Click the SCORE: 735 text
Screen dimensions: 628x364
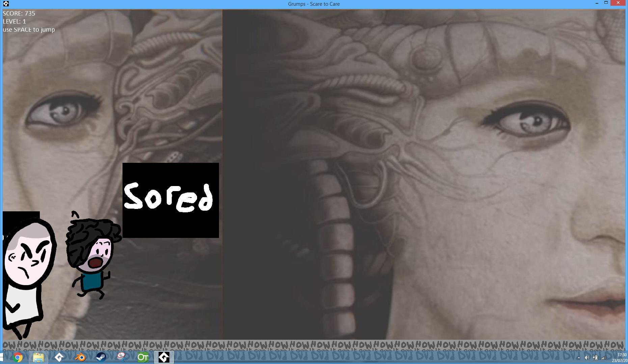(19, 13)
